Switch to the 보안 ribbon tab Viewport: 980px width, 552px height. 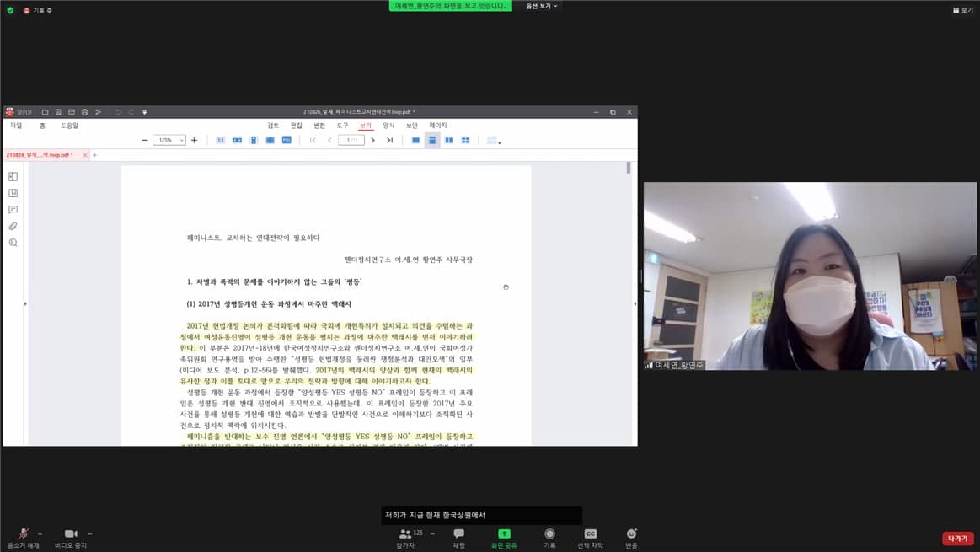point(412,126)
